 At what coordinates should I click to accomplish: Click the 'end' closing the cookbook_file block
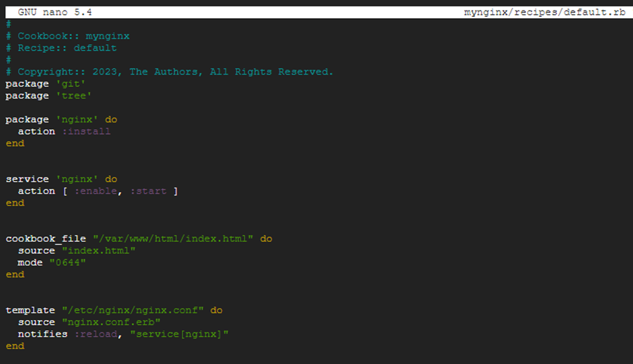click(15, 274)
